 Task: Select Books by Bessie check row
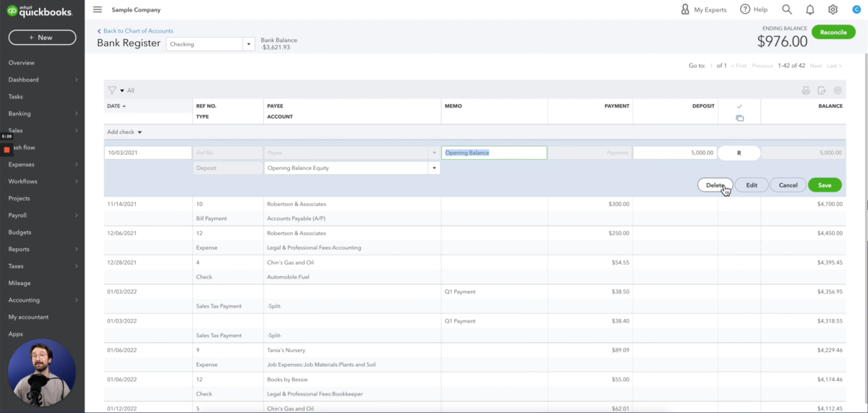[474, 386]
